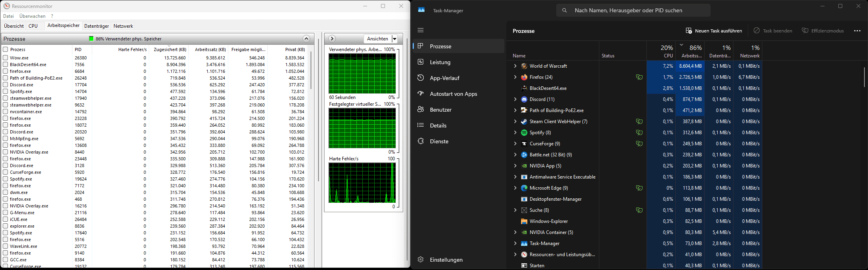Image resolution: width=868 pixels, height=270 pixels.
Task: Open Einstellungen in Task-Manager
Action: (459, 260)
